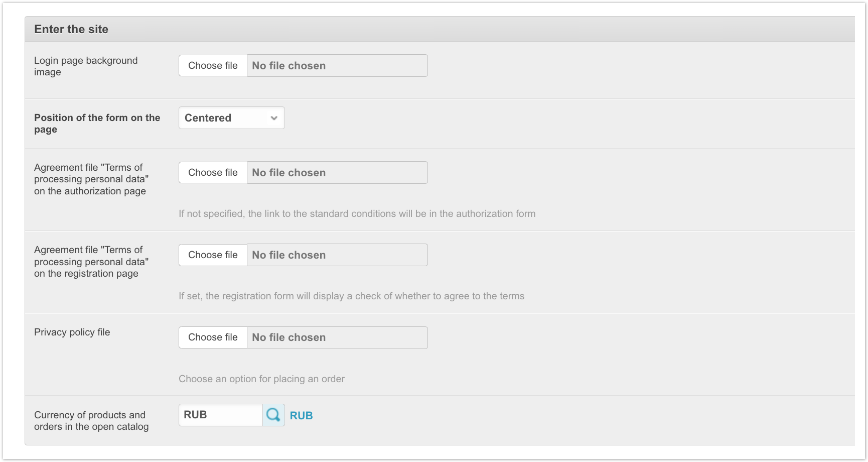The height and width of the screenshot is (462, 868).
Task: Click No file chosen for login background
Action: [337, 66]
